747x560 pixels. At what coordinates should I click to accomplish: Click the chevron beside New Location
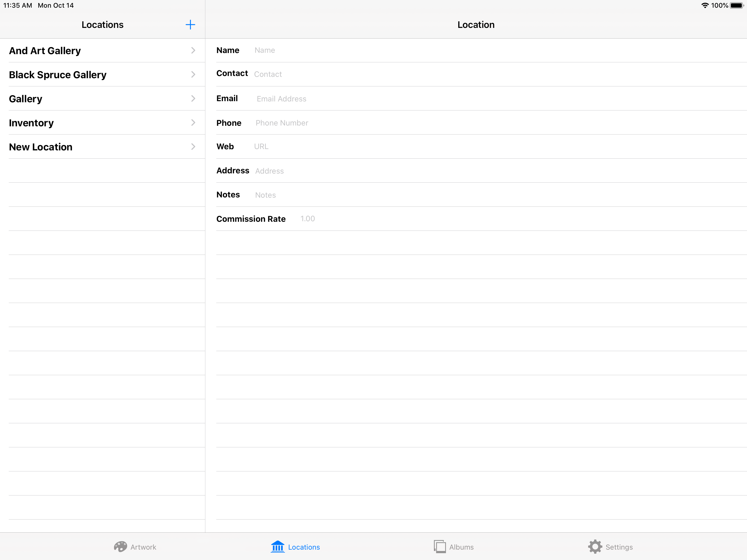click(x=193, y=147)
